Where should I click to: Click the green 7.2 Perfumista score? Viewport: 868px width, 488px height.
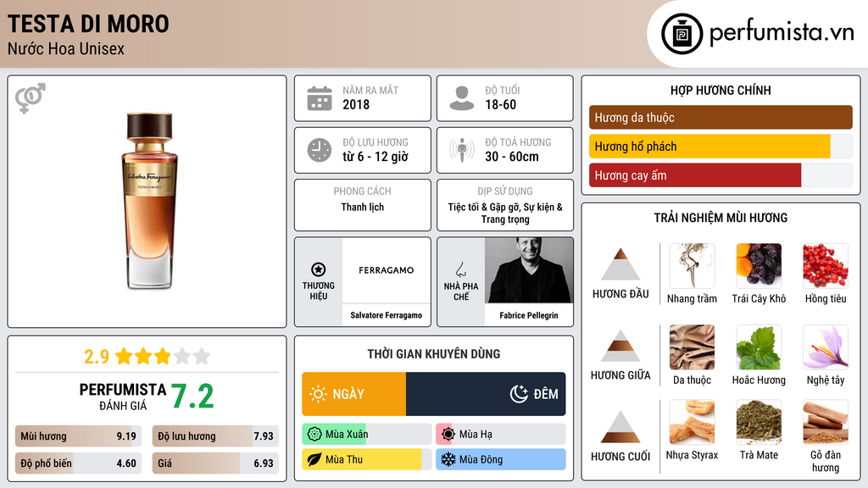192,396
